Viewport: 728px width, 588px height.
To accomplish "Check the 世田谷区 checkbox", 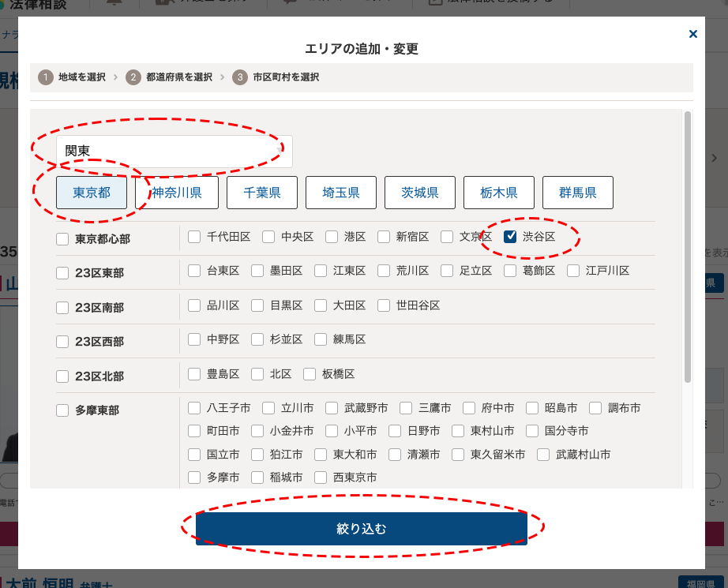I will [384, 305].
